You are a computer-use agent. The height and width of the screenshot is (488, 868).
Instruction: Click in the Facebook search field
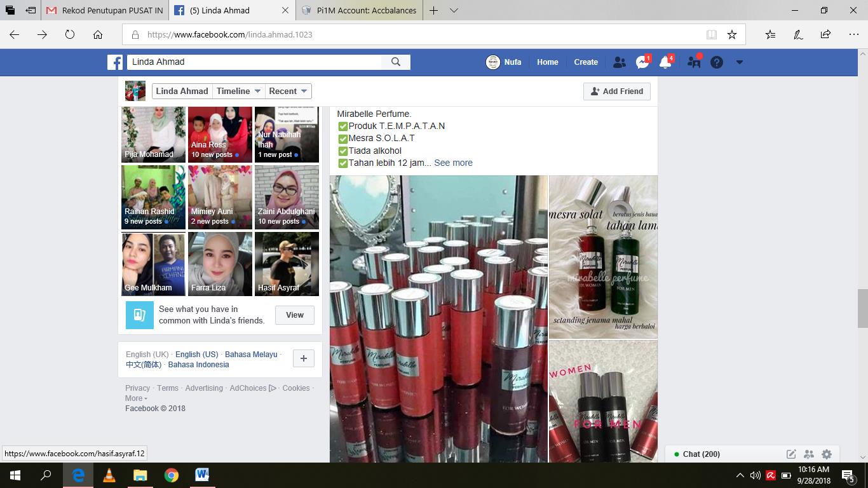[x=254, y=62]
